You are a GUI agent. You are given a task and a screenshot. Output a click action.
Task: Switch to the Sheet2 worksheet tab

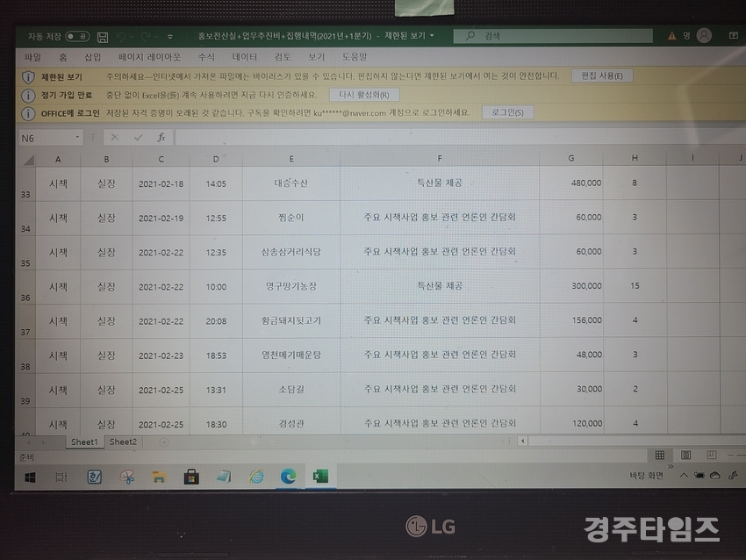click(123, 442)
